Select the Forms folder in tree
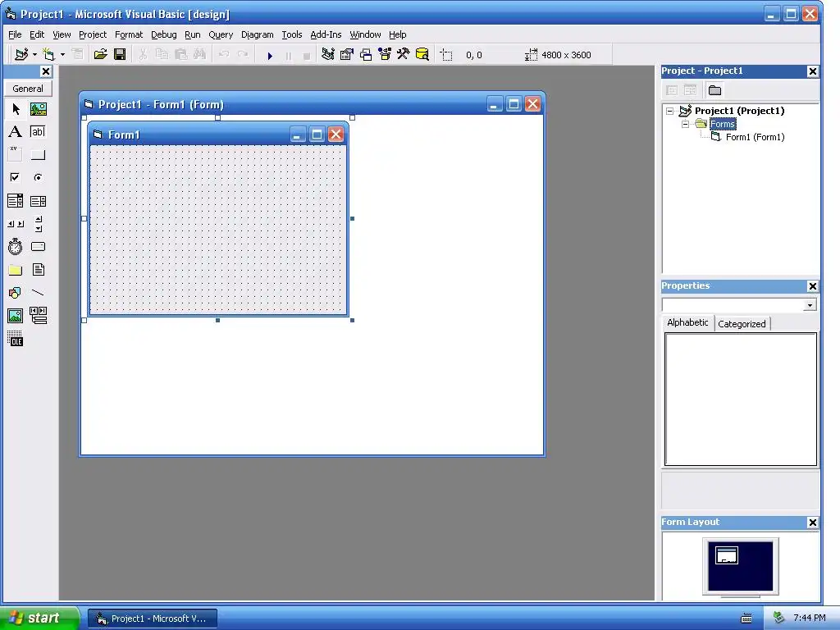This screenshot has width=840, height=630. (723, 125)
